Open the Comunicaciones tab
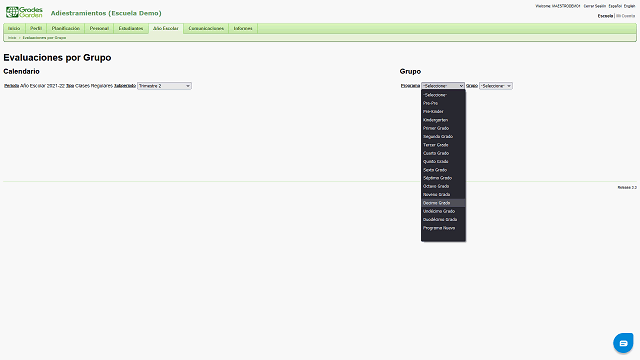The height and width of the screenshot is (360, 640). pos(206,29)
